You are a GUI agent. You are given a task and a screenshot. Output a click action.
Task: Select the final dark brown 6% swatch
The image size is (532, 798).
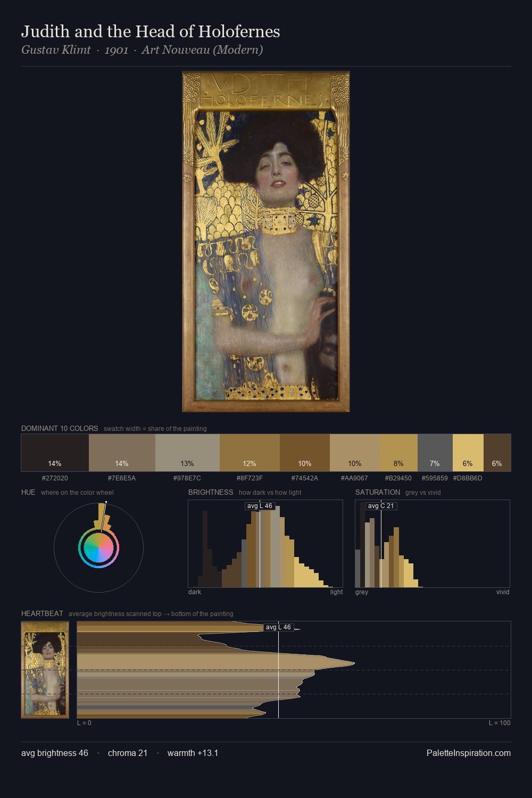[497, 453]
